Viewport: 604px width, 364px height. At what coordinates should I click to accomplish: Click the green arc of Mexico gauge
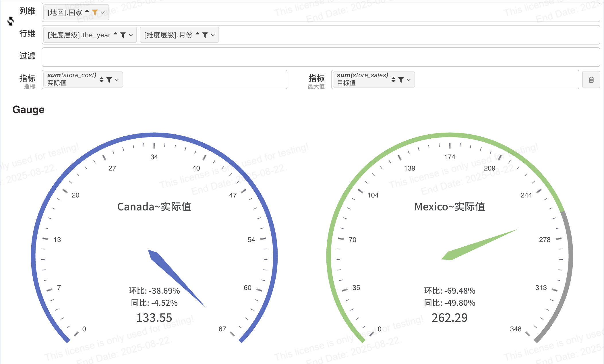(x=450, y=135)
